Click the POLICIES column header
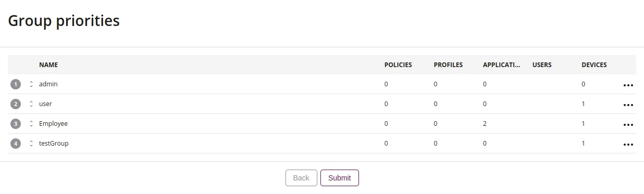The width and height of the screenshot is (644, 194). point(398,65)
